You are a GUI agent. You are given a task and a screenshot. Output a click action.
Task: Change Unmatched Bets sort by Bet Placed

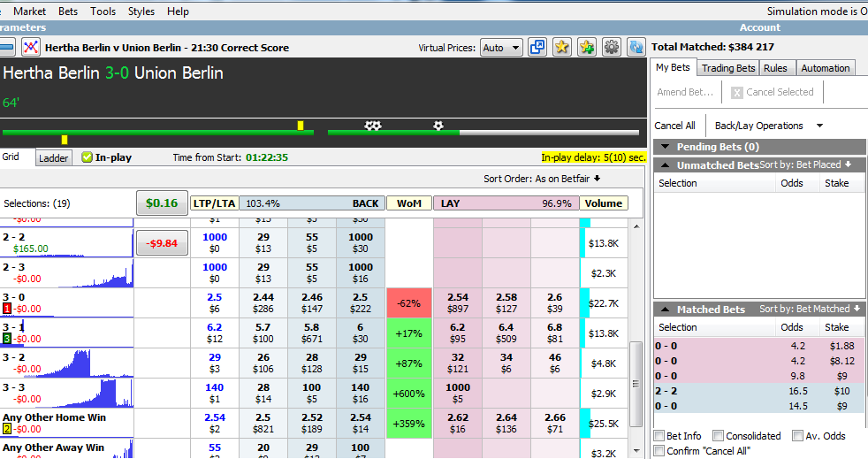805,164
